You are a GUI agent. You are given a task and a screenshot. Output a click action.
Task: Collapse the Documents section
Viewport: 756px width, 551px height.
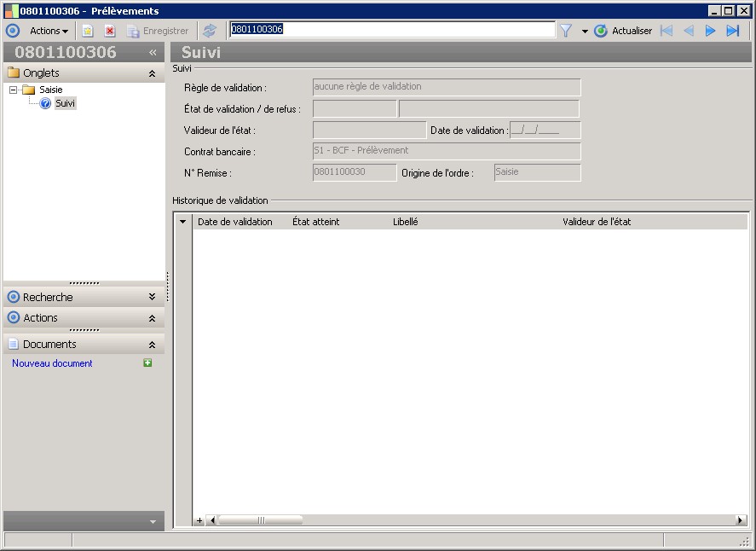(152, 345)
